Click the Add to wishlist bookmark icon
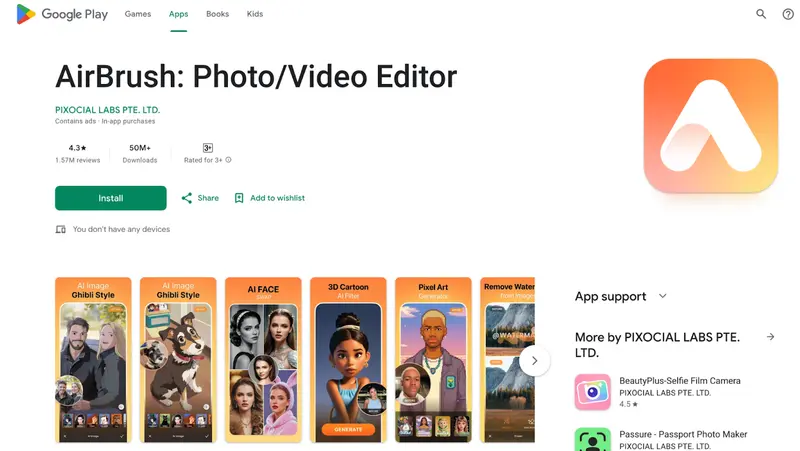800x451 pixels. pos(239,198)
